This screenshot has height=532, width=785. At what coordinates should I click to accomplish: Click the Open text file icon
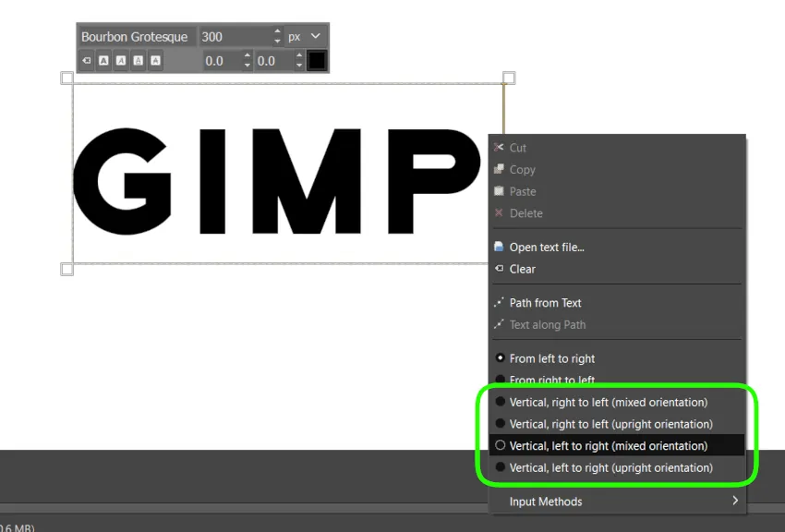coord(500,248)
